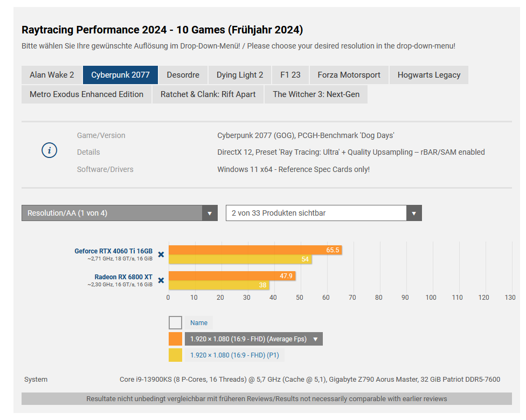Toggle the Name checkbox in the legend
This screenshot has width=526, height=420.
176,323
